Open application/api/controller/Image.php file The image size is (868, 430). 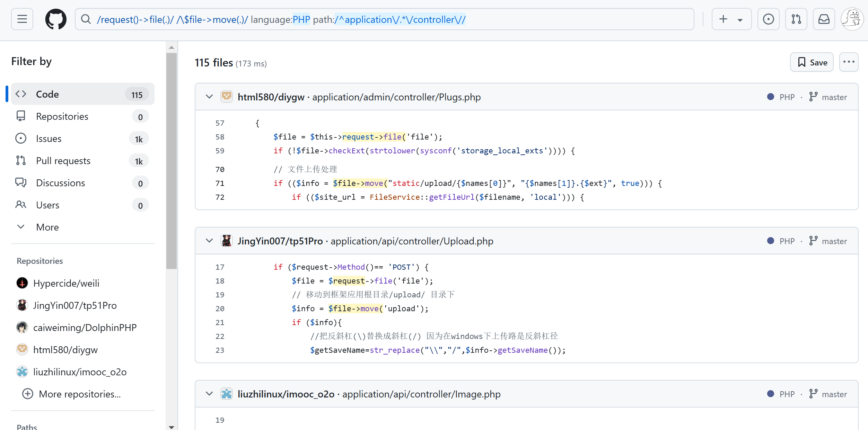(x=421, y=394)
